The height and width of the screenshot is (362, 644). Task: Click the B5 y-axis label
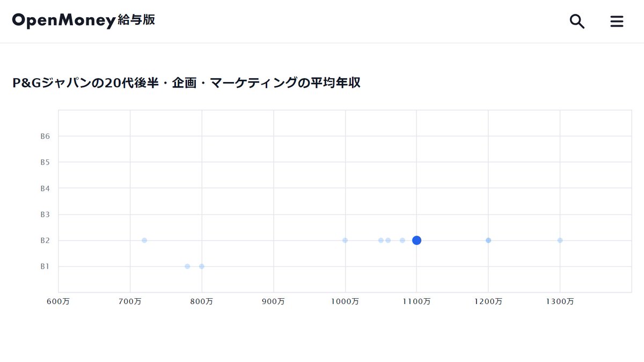46,162
